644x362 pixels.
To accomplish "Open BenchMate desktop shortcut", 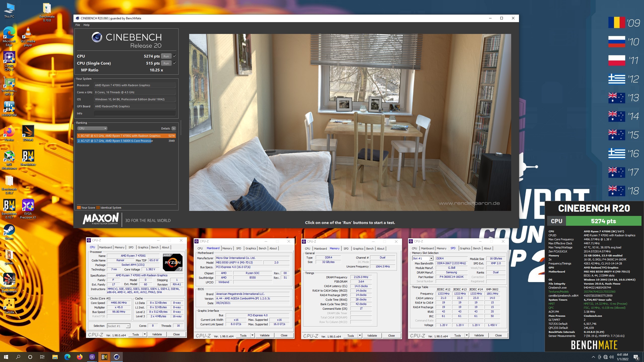I will pos(28,158).
